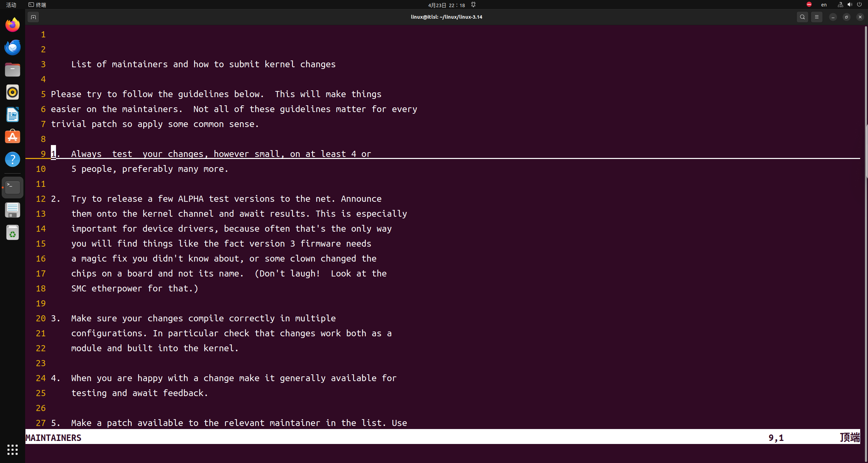Open the Files manager dock icon
Screen dimensions: 868x463
point(13,70)
